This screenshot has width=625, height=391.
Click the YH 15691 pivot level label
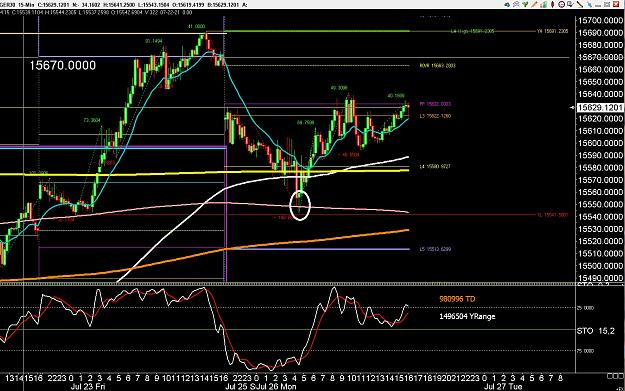pyautogui.click(x=552, y=31)
